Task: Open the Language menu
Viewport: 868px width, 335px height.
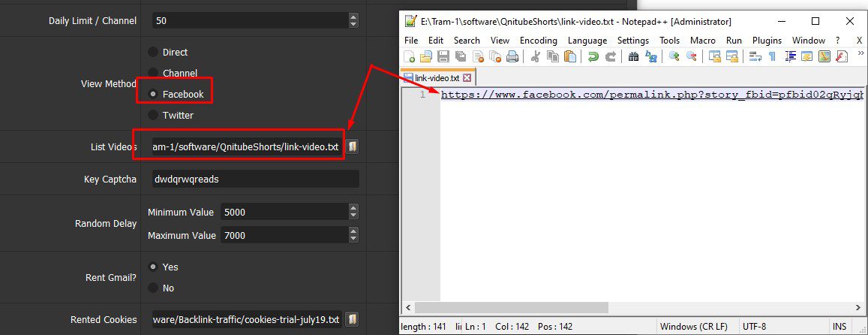Action: pyautogui.click(x=587, y=41)
